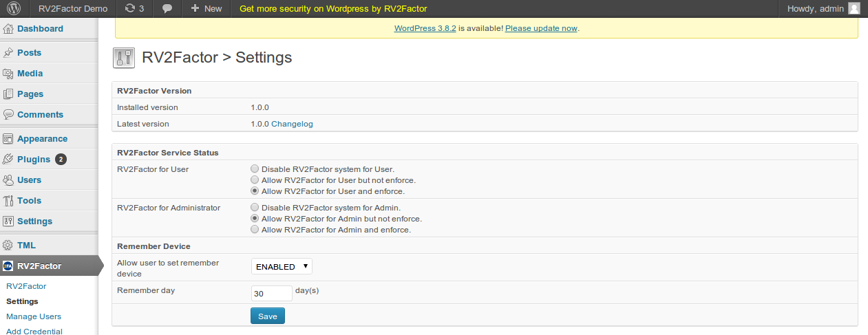Select Disable RV2Factor system for Admin
This screenshot has height=335, width=868.
(255, 207)
